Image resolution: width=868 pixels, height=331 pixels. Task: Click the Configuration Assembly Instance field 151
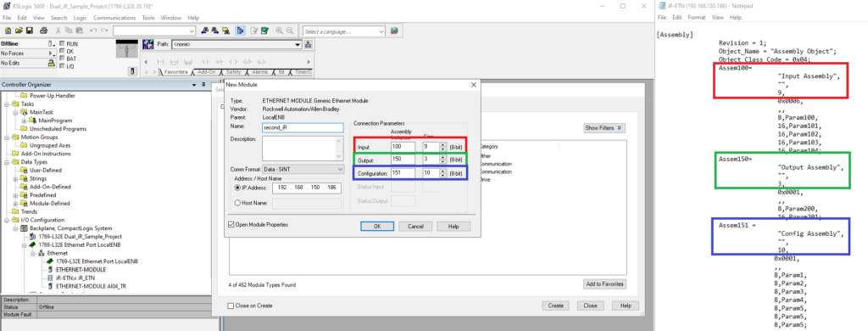click(403, 173)
